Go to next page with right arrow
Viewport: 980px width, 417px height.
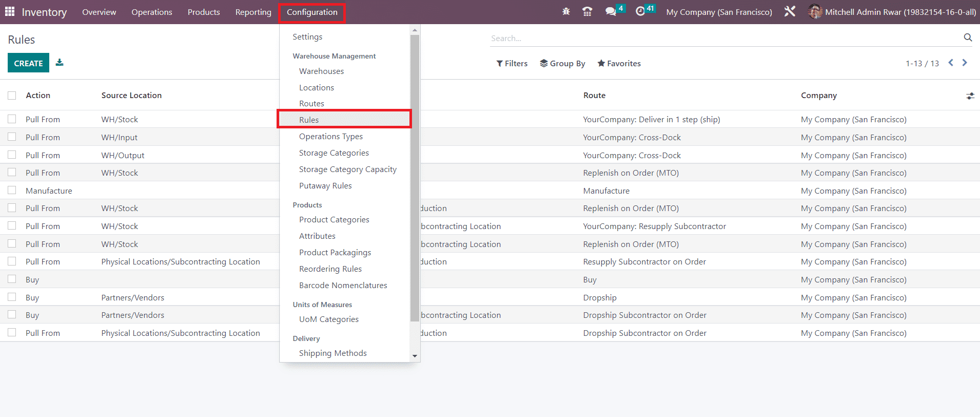[965, 63]
